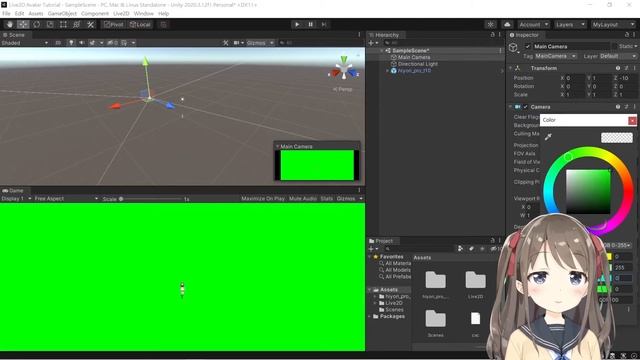Collapse the SampleScene tree node
640x360 pixels.
pos(382,51)
